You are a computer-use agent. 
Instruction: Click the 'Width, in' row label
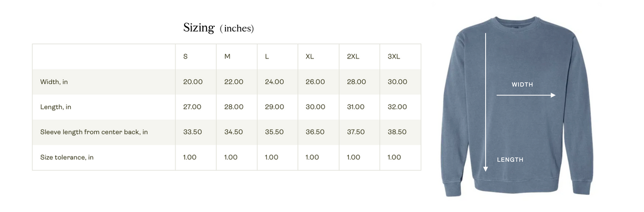click(54, 82)
